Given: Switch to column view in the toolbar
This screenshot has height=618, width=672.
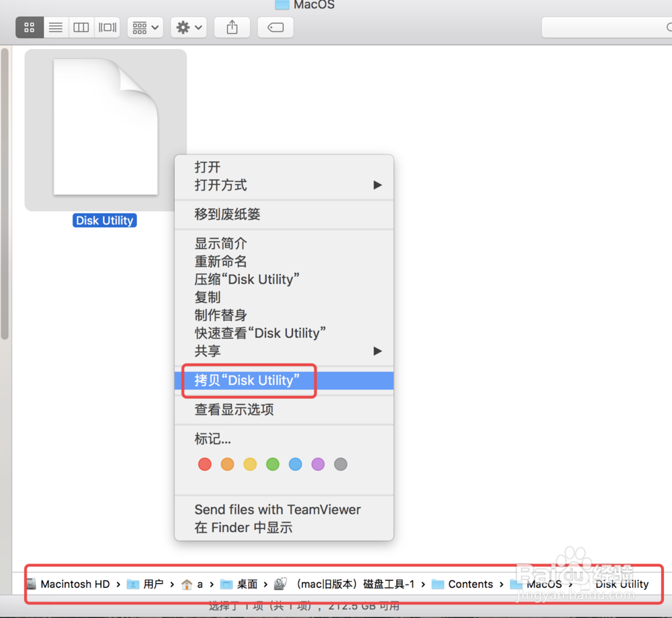Looking at the screenshot, I should 81,27.
